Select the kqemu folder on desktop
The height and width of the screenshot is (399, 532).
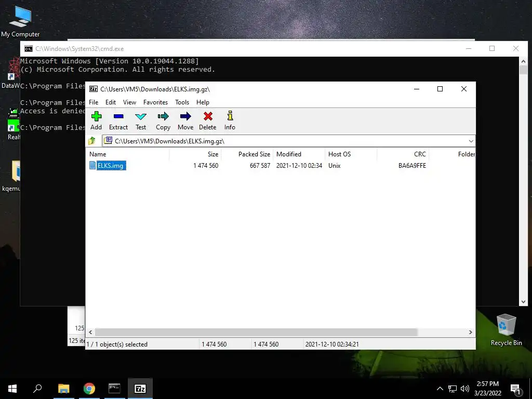point(11,177)
